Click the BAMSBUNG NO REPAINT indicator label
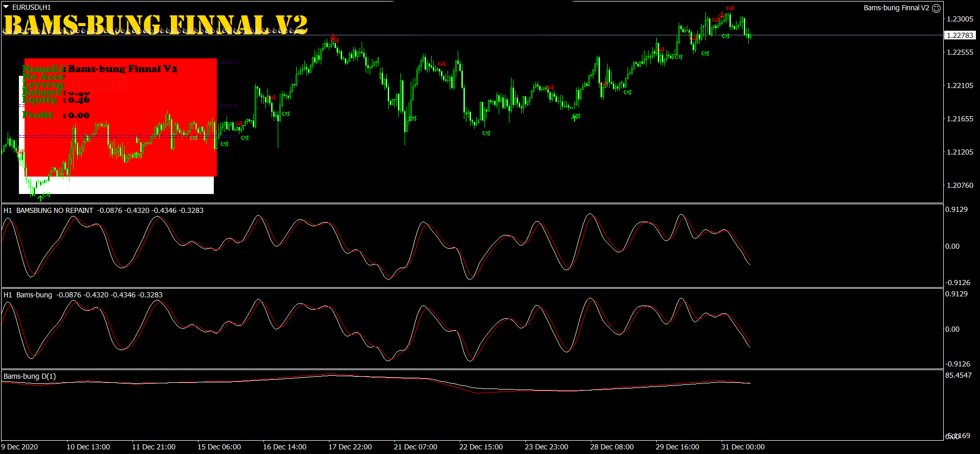Screen dimensions: 980x454 pyautogui.click(x=55, y=210)
